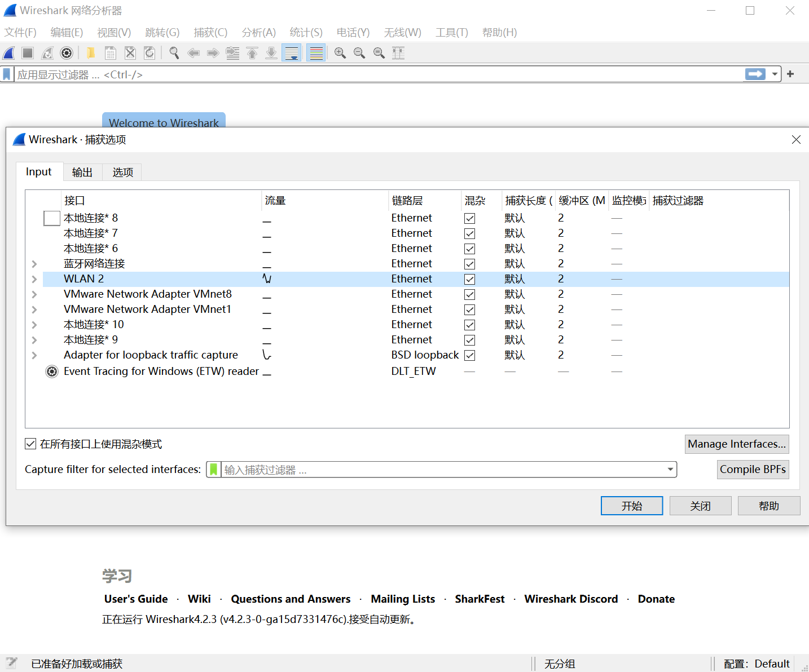The width and height of the screenshot is (809, 672).
Task: Zoom out on main window text
Action: point(359,53)
